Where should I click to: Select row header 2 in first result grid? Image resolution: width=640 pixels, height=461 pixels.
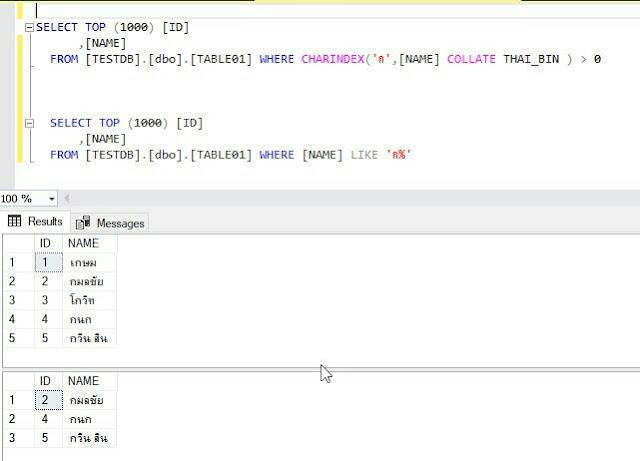click(x=18, y=281)
